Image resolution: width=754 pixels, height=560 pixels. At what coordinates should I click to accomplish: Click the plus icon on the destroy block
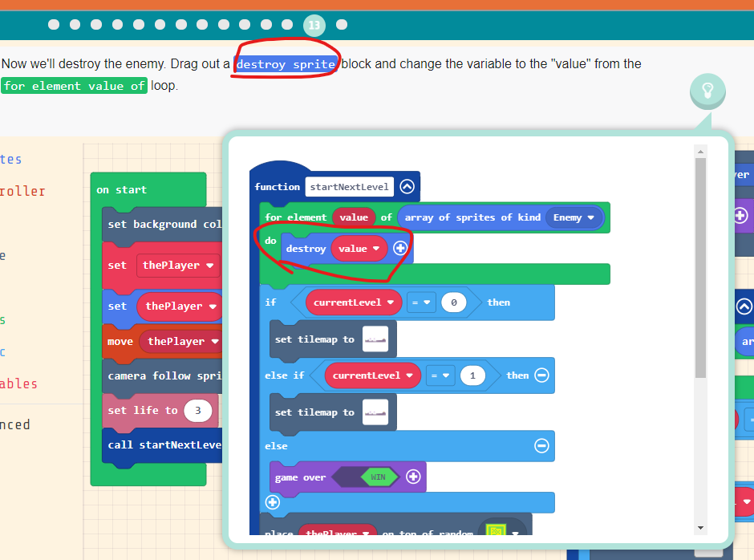(399, 249)
